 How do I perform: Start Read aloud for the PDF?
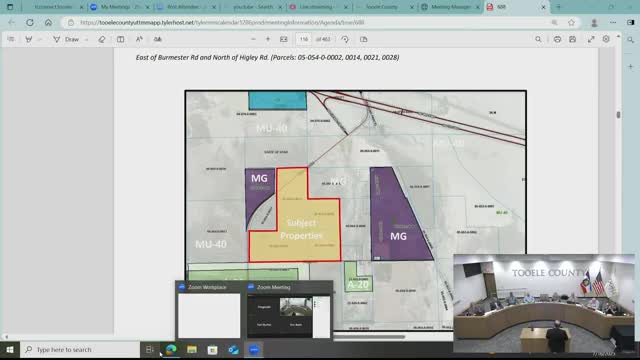point(139,39)
